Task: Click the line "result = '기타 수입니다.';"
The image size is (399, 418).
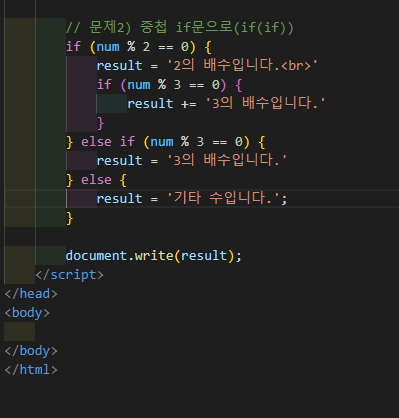Action: click(192, 199)
